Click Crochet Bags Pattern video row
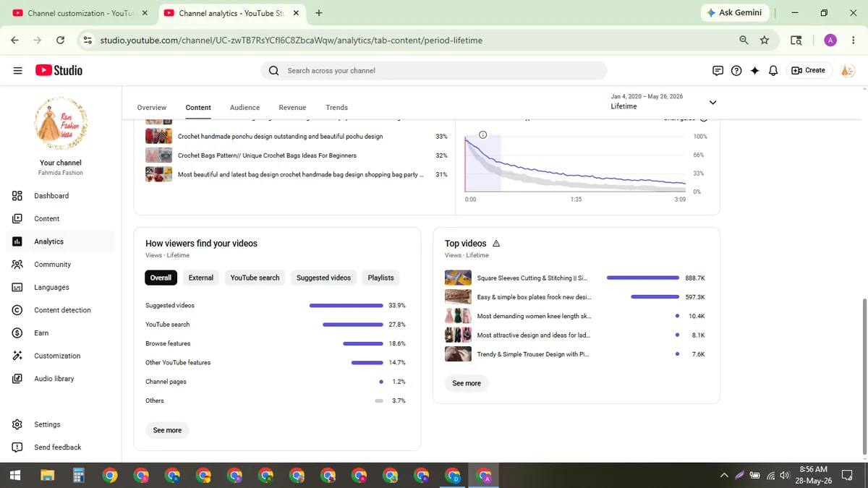The image size is (868, 488). (297, 155)
